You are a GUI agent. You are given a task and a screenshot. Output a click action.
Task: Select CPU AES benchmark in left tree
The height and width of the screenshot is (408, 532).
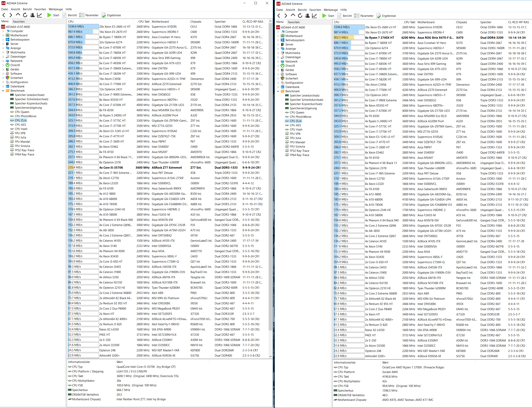click(x=20, y=125)
